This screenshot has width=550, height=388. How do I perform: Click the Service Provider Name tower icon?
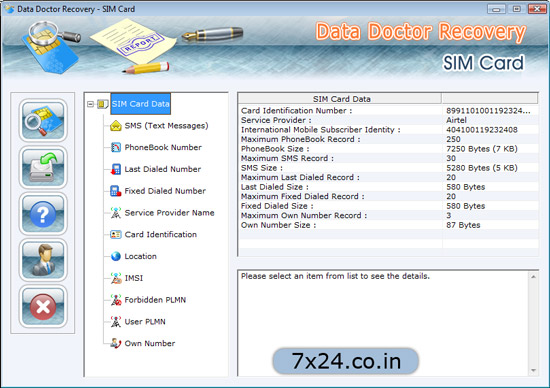pyautogui.click(x=115, y=213)
